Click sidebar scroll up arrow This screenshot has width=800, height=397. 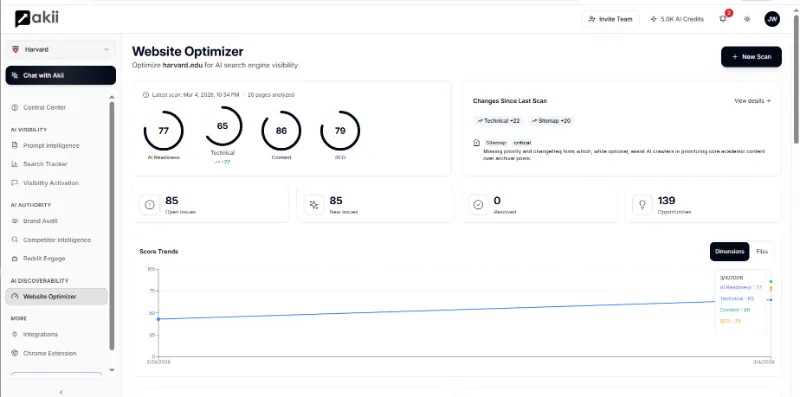coord(112,97)
